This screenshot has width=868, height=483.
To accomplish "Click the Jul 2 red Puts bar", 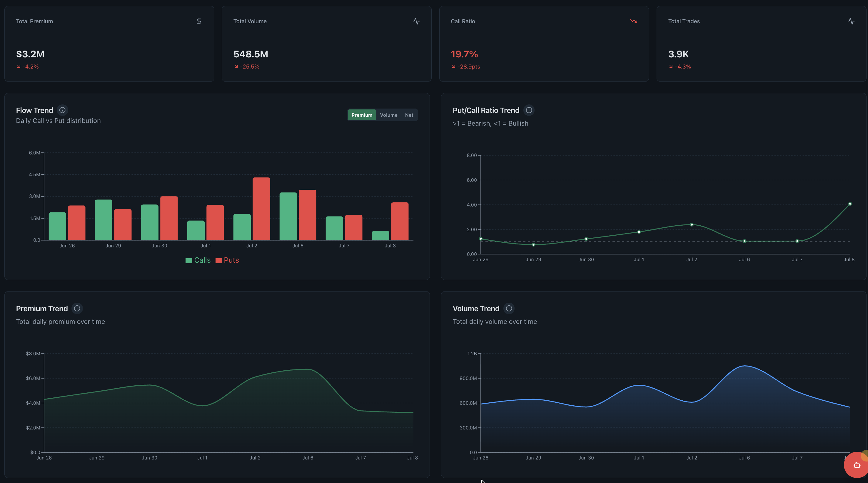I will coord(261,209).
